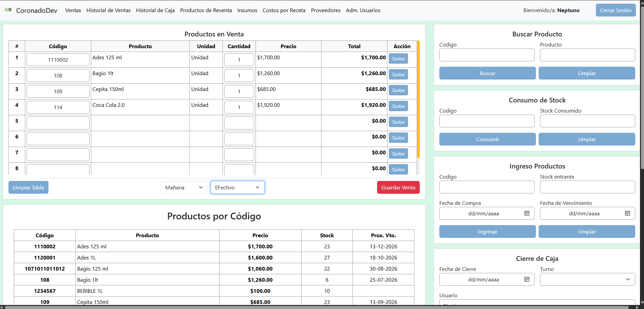Click the horizontal scrollbar at page bottom

tap(316, 307)
